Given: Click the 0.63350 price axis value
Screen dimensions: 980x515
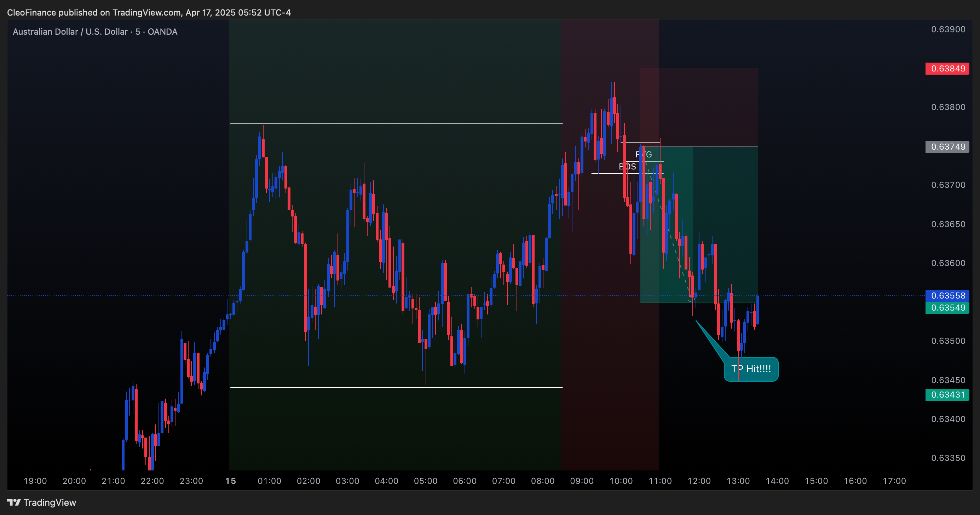Looking at the screenshot, I should [948, 458].
